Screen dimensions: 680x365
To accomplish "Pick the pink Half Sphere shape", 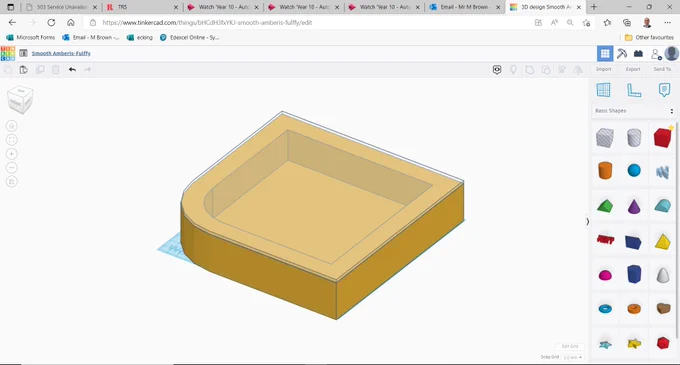I will point(605,275).
